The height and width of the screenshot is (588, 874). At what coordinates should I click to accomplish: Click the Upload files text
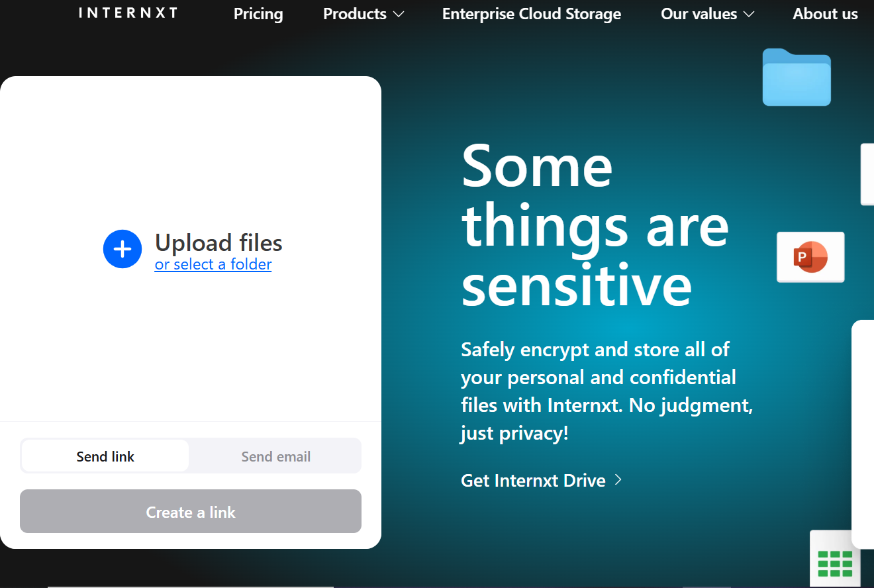218,243
